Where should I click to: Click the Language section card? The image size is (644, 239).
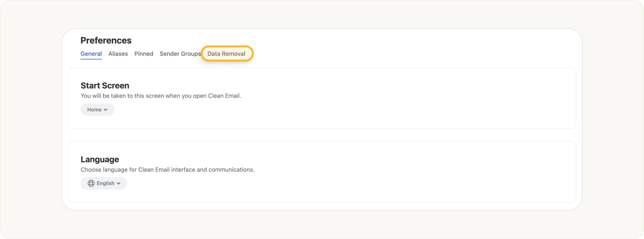click(322, 171)
